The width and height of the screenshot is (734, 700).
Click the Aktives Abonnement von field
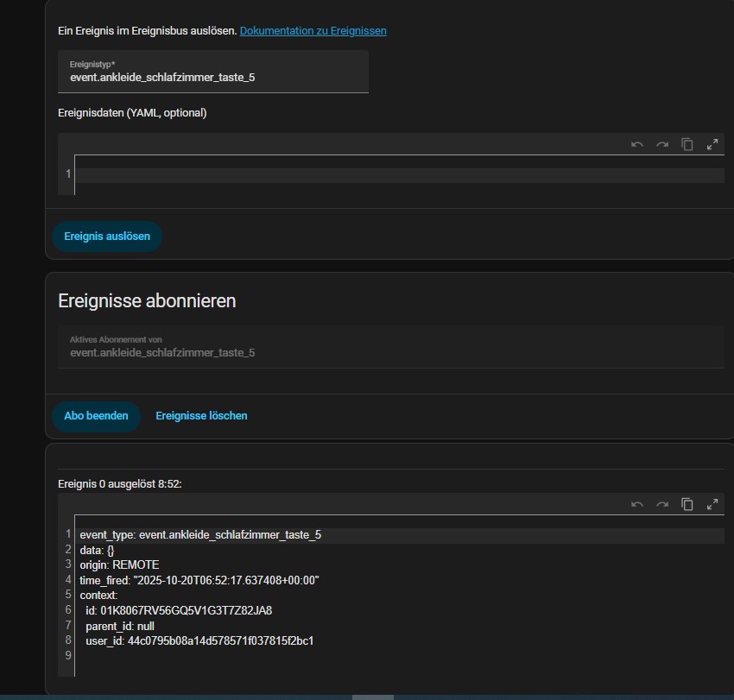coord(212,348)
